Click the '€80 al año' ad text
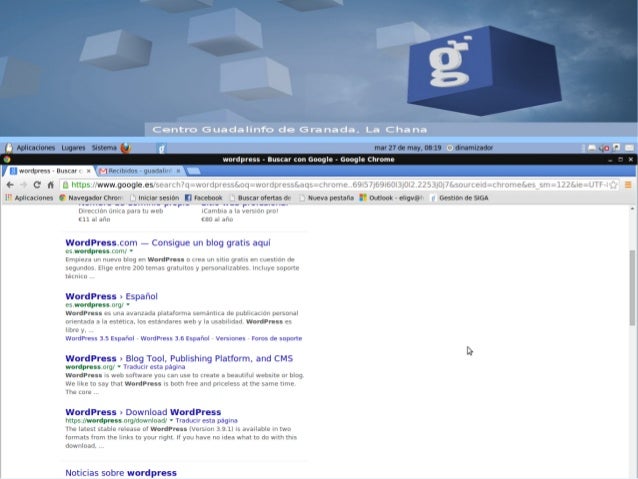The width and height of the screenshot is (638, 479). (217, 219)
